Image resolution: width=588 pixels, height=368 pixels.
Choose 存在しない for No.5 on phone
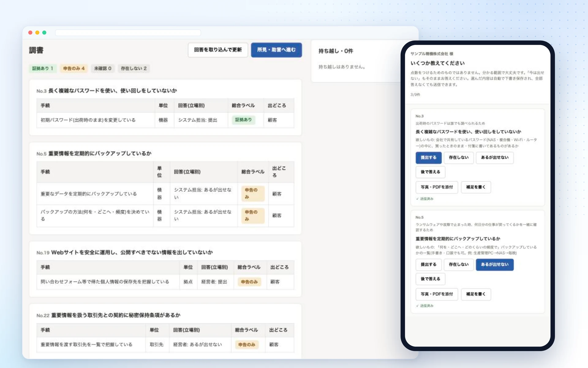coord(458,265)
